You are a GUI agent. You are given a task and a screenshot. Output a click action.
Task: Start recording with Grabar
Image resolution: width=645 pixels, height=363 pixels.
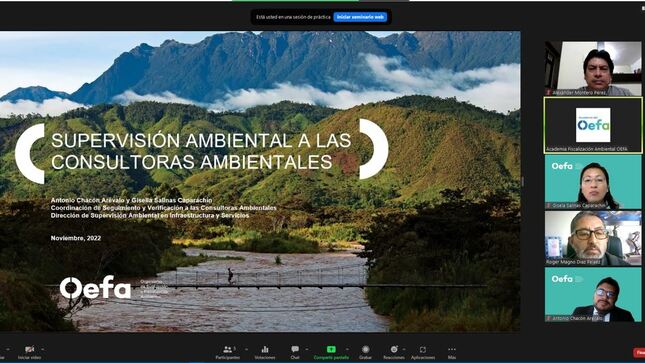(x=365, y=352)
